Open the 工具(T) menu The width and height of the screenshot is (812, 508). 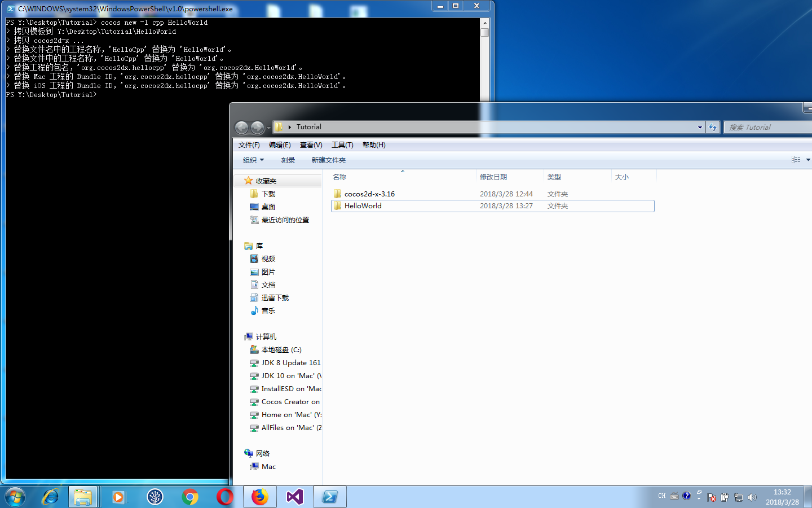click(342, 145)
